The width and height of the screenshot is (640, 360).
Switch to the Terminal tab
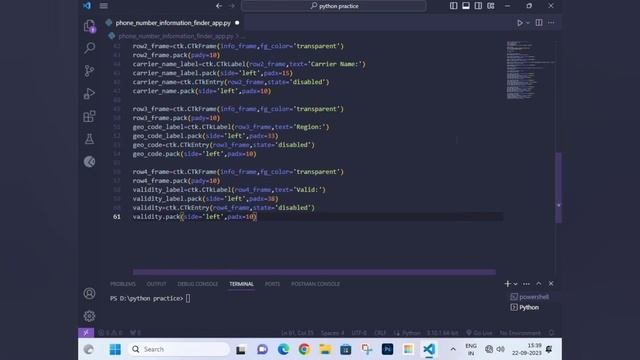point(241,284)
